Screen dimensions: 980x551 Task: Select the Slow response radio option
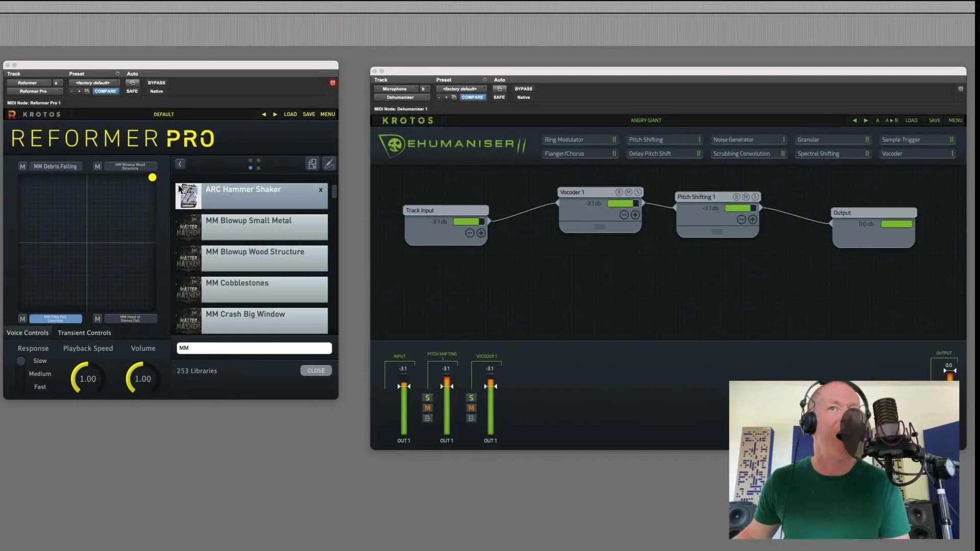(21, 361)
